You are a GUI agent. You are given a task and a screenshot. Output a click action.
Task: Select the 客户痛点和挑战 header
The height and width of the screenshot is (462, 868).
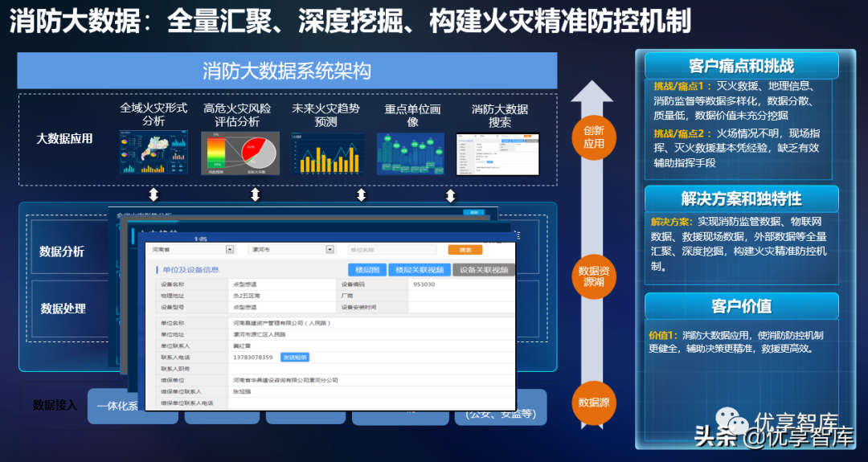tap(741, 66)
